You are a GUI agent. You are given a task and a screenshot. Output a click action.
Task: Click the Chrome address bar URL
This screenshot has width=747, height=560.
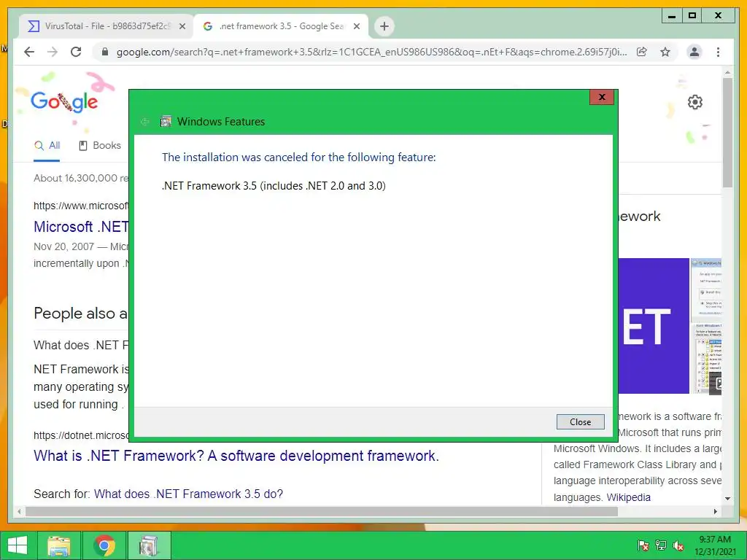click(371, 52)
